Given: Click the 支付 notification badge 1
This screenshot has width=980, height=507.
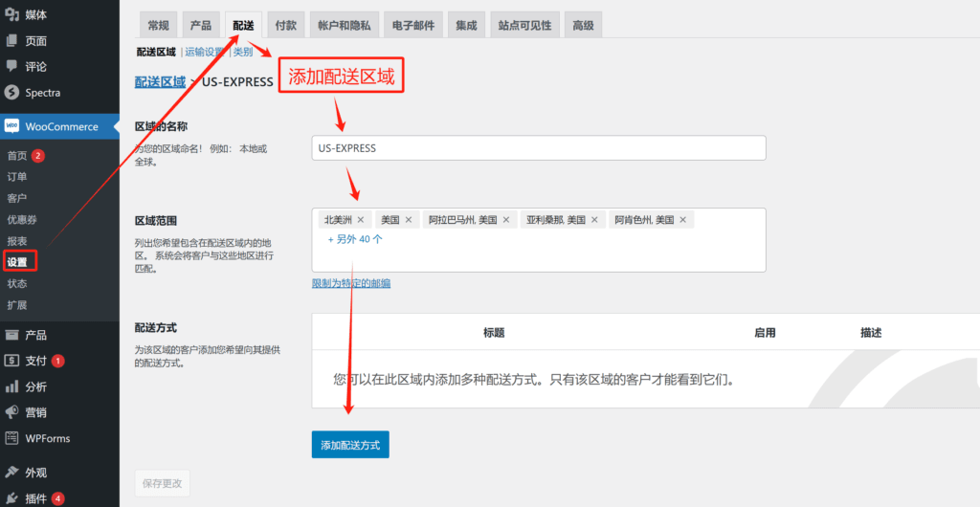Looking at the screenshot, I should coord(58,361).
